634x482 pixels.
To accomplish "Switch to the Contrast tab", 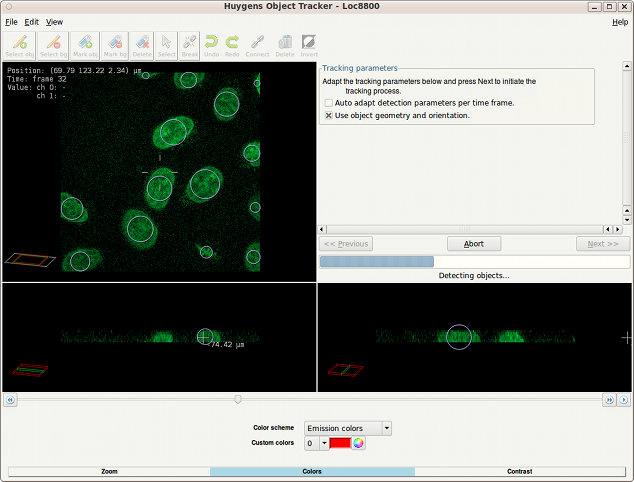I will [x=519, y=471].
